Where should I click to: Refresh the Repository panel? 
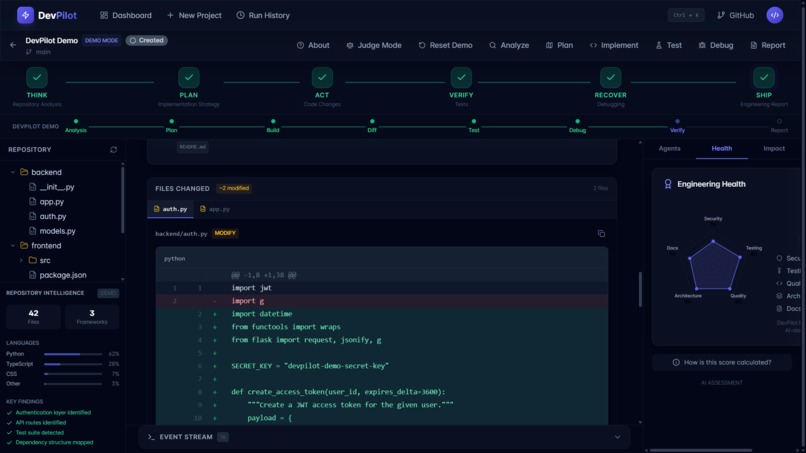[114, 150]
